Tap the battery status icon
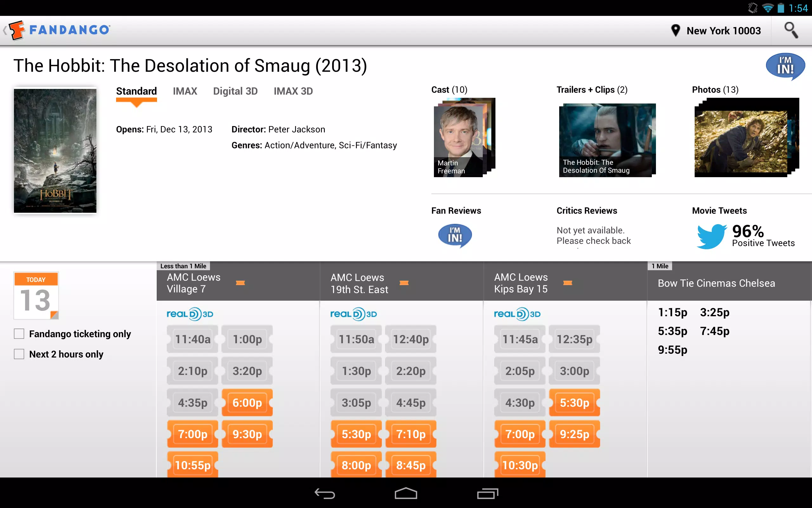 point(781,8)
